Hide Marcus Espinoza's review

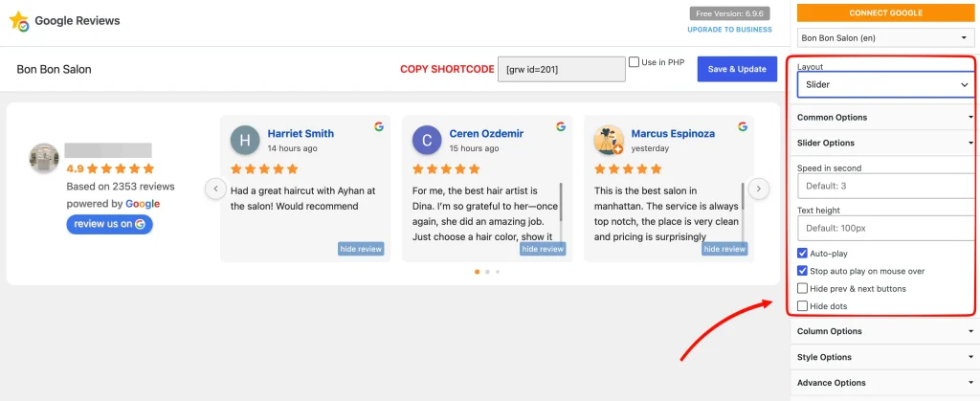724,249
